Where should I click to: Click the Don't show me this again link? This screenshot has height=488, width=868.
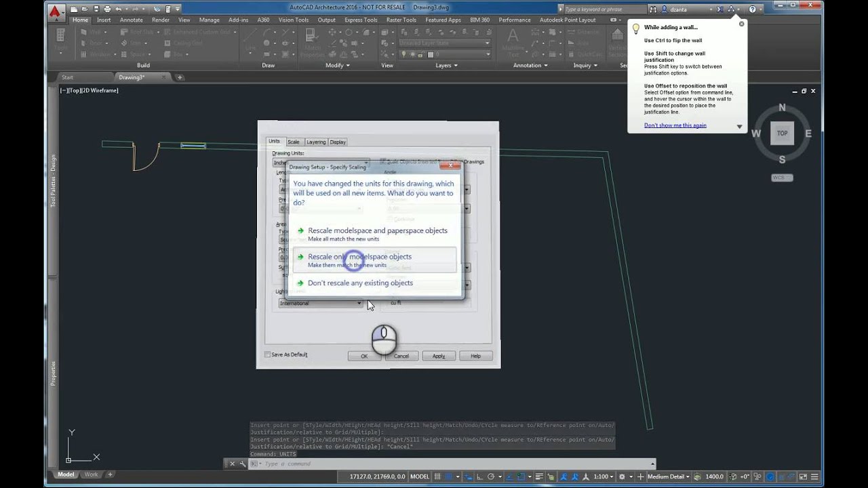pos(675,125)
